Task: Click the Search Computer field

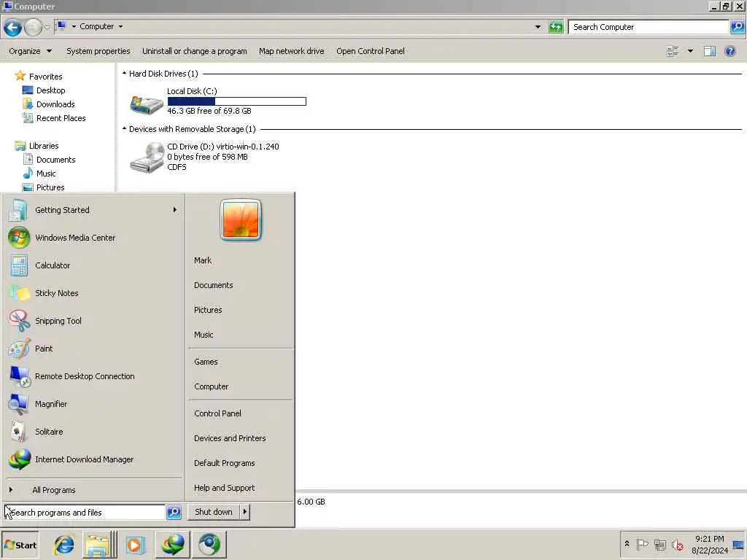Action: 649,27
